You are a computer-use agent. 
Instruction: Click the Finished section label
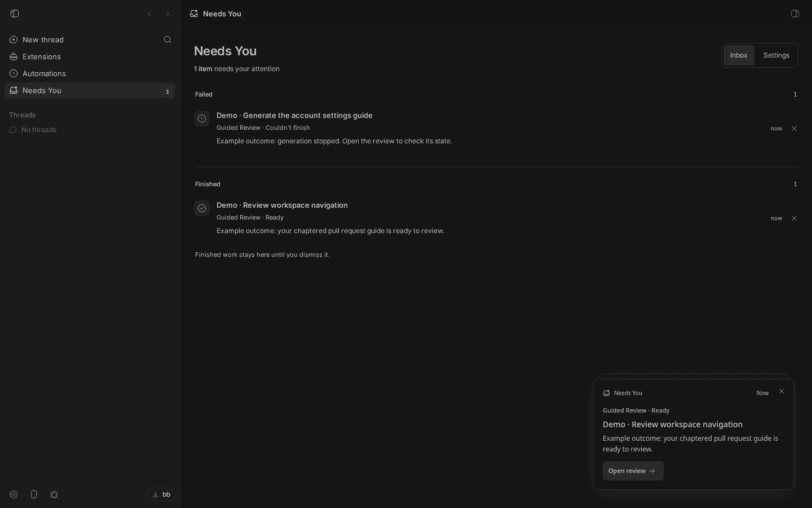pos(208,184)
